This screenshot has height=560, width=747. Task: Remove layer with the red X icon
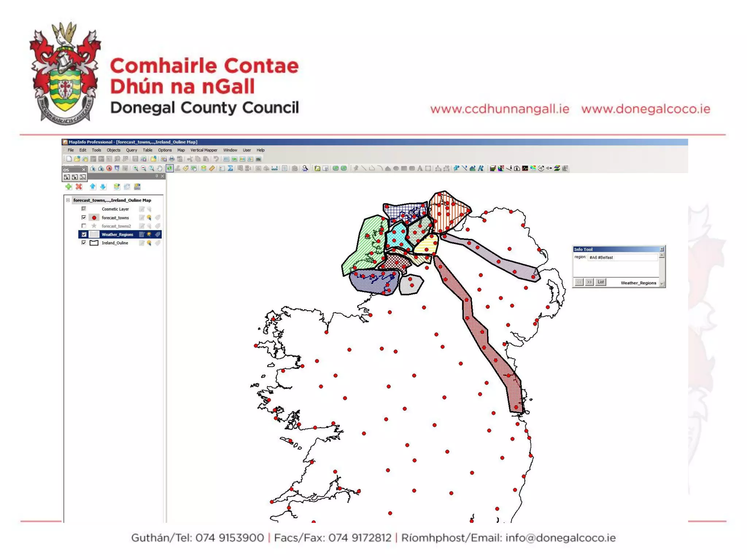click(x=79, y=187)
